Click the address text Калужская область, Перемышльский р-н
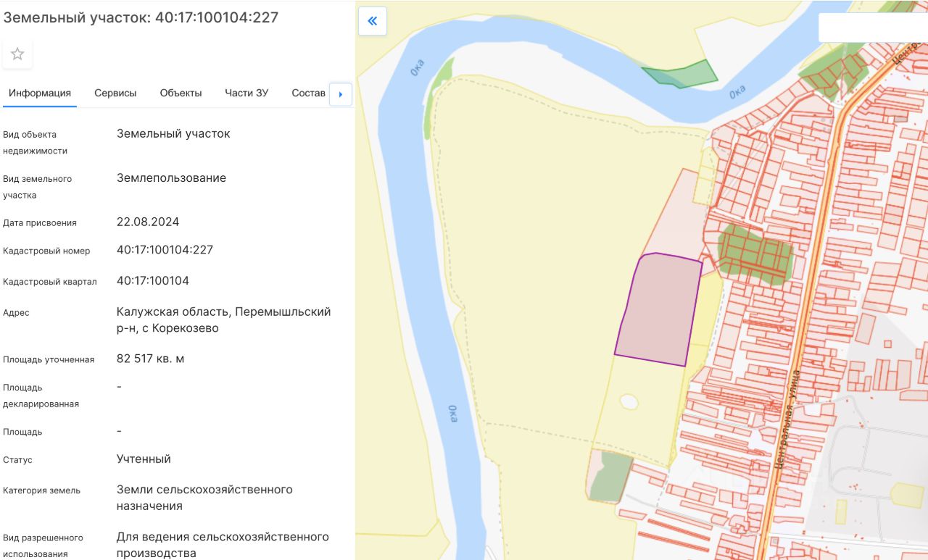The width and height of the screenshot is (928, 560). (x=223, y=319)
